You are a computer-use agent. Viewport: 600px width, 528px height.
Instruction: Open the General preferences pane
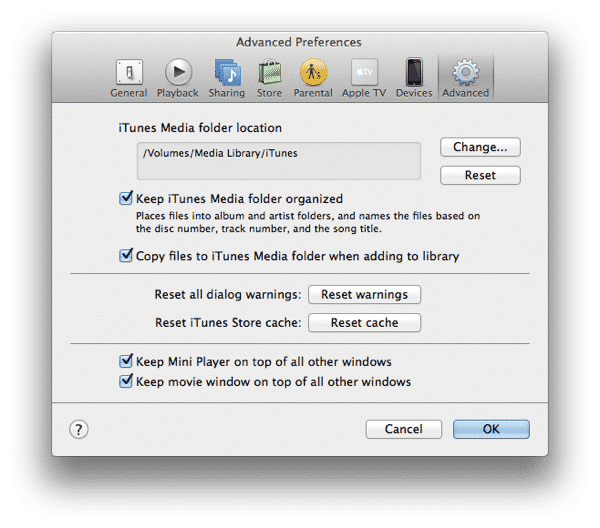pyautogui.click(x=128, y=77)
